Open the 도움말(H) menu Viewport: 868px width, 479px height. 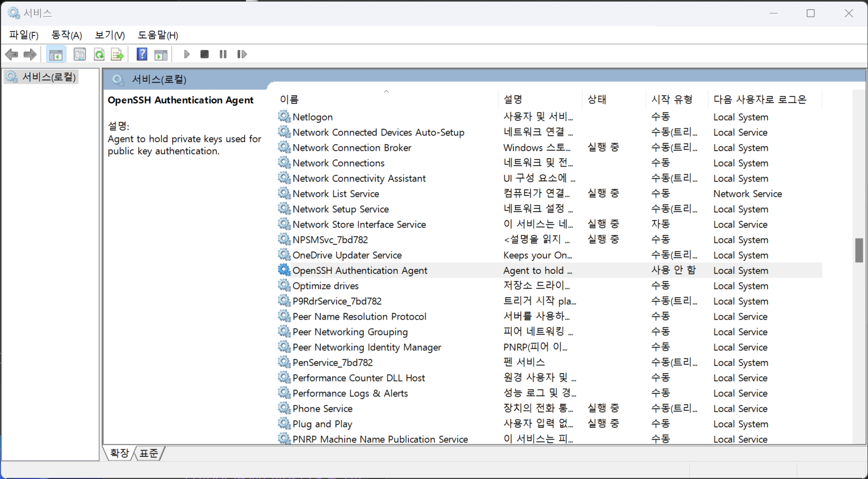pyautogui.click(x=158, y=35)
